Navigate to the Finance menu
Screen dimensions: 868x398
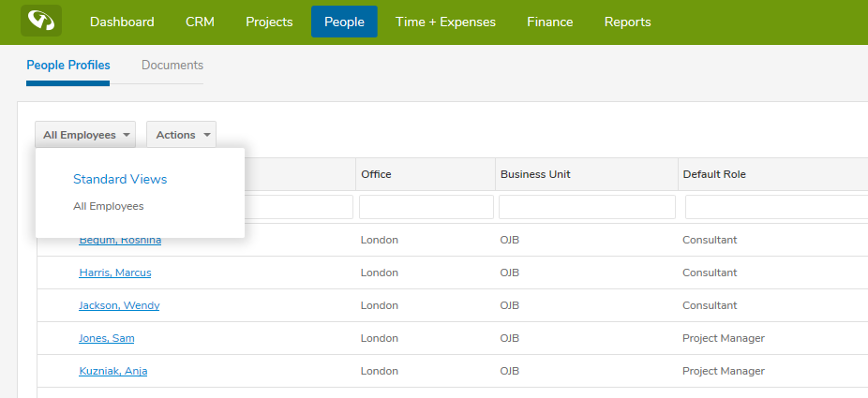click(550, 22)
